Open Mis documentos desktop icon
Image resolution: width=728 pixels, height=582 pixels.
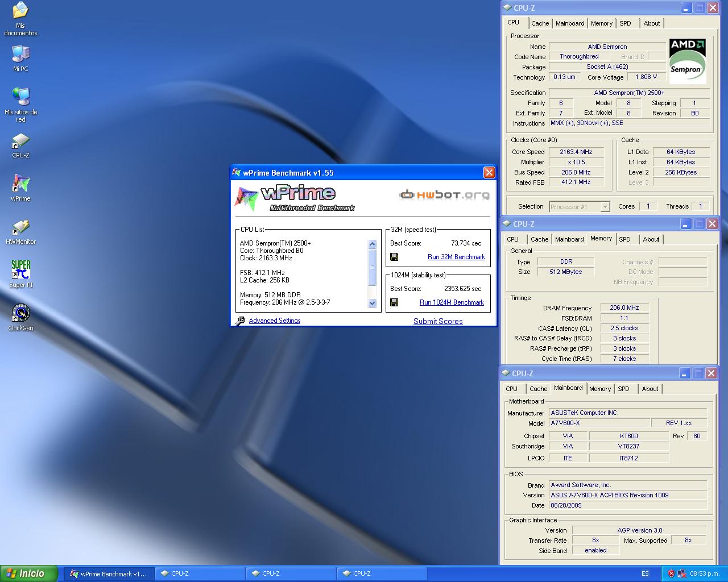pyautogui.click(x=20, y=19)
